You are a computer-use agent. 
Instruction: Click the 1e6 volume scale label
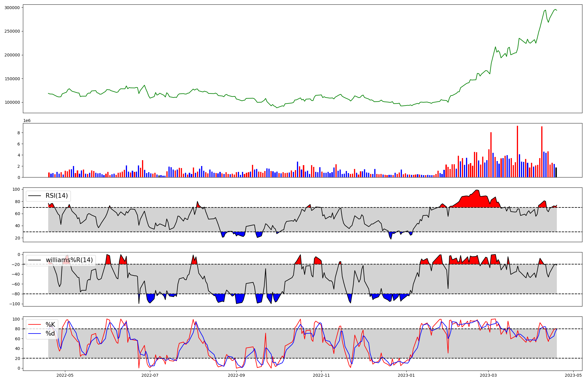coord(27,121)
